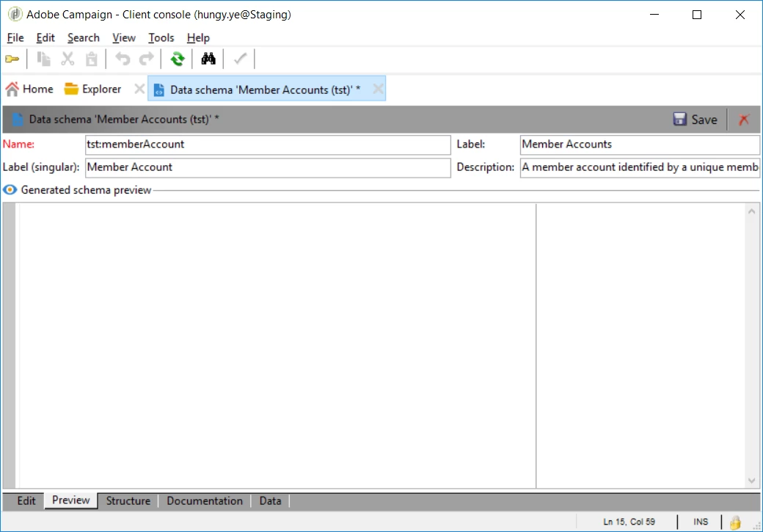Click scrollbar down arrow in preview pane
Screen dimensions: 763x532
click(x=751, y=481)
